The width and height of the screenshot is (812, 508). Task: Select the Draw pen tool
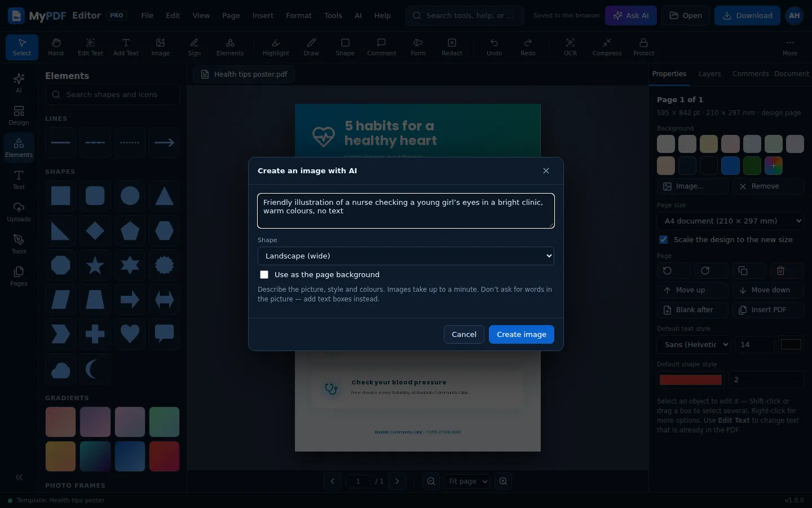tap(311, 47)
